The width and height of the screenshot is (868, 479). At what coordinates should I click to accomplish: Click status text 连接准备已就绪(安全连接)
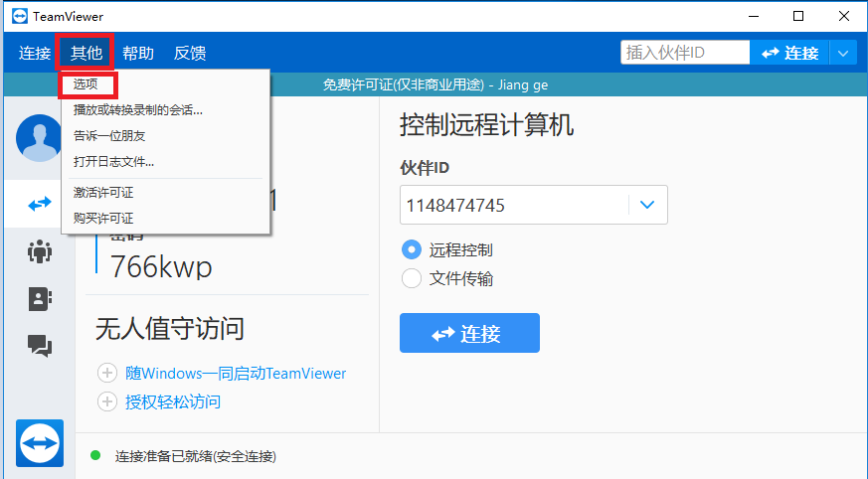pyautogui.click(x=196, y=456)
